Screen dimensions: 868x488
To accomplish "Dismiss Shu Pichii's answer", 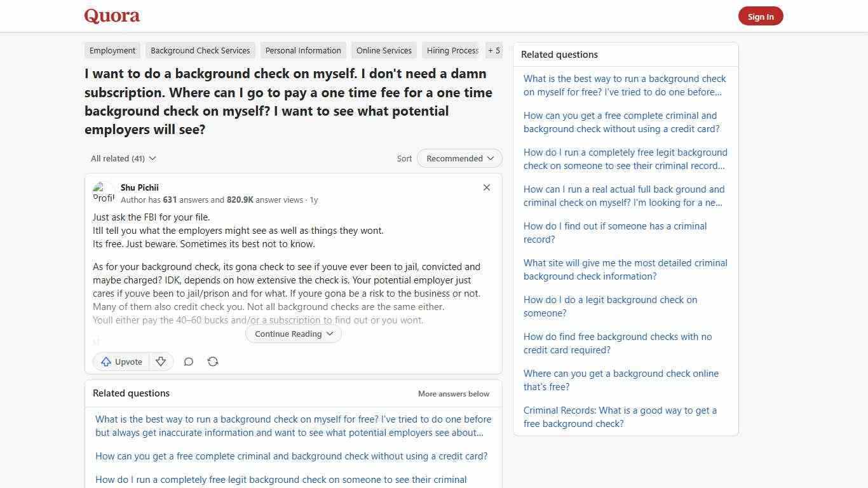I will tap(487, 187).
